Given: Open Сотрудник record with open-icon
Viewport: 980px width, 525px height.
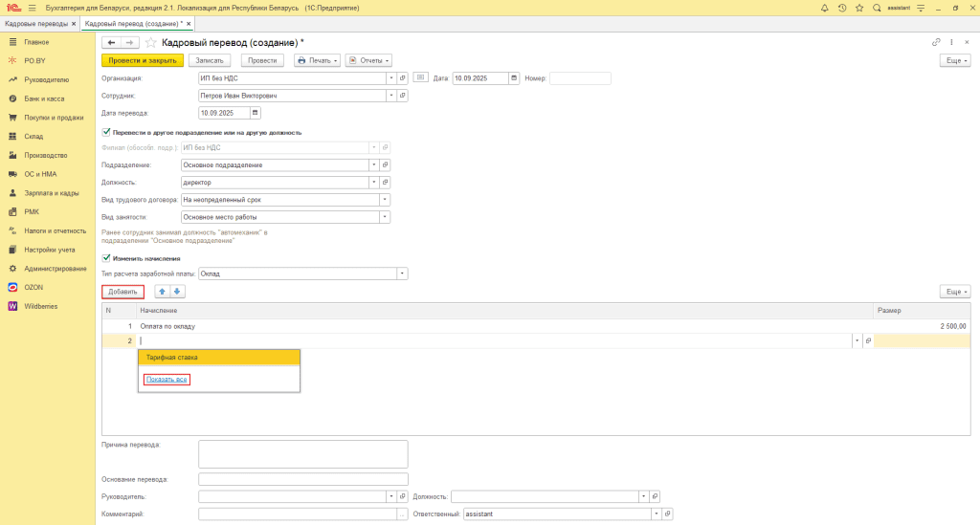Looking at the screenshot, I should [x=403, y=96].
